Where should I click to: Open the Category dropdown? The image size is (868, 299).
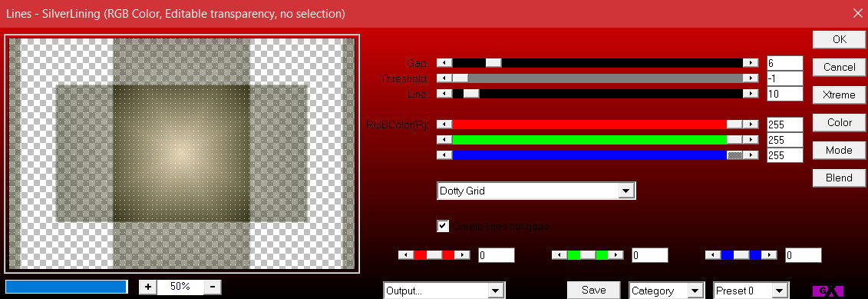pos(666,291)
